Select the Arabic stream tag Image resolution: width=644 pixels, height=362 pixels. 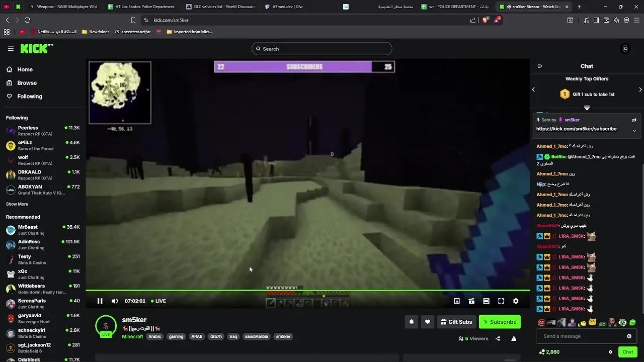(x=154, y=336)
